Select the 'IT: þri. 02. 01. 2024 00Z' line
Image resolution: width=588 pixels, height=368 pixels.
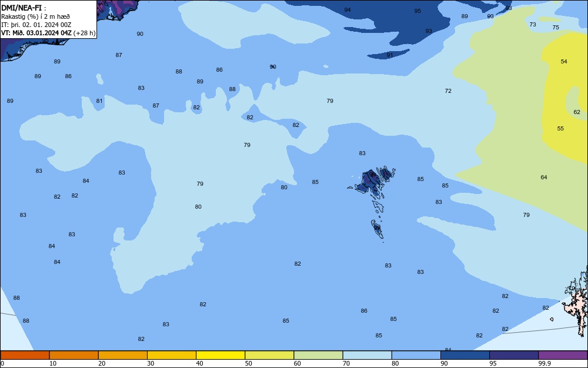coord(36,25)
